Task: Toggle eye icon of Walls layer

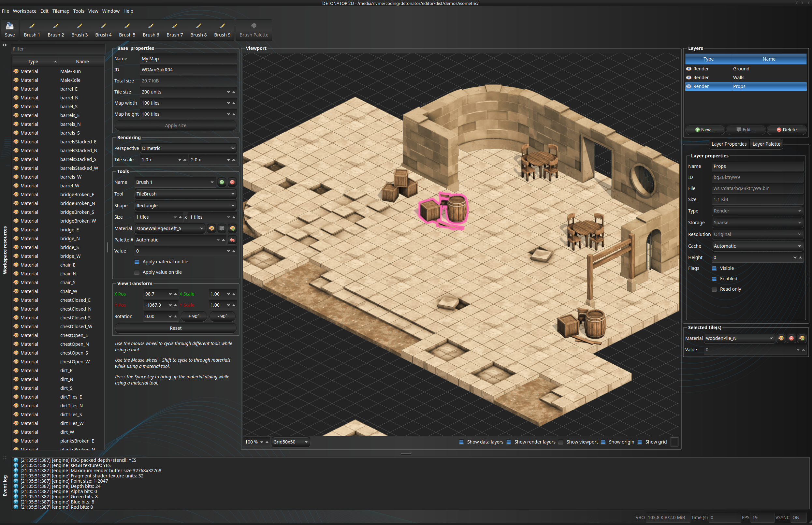Action: [689, 77]
